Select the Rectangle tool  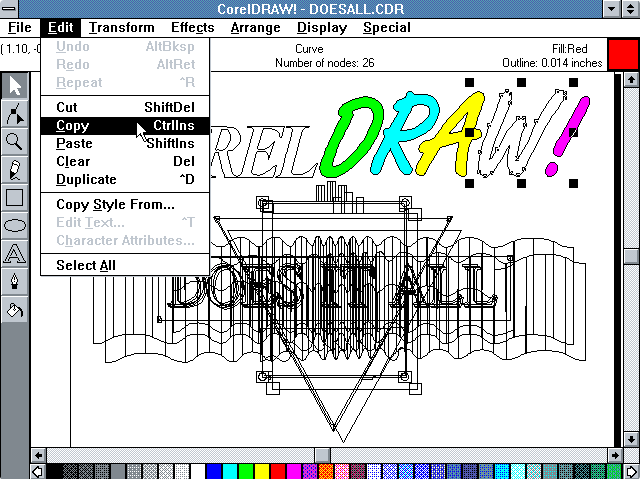[x=15, y=197]
